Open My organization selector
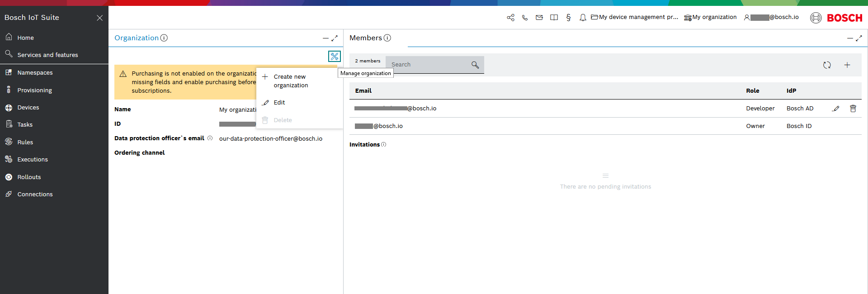This screenshot has height=294, width=868. [x=710, y=17]
